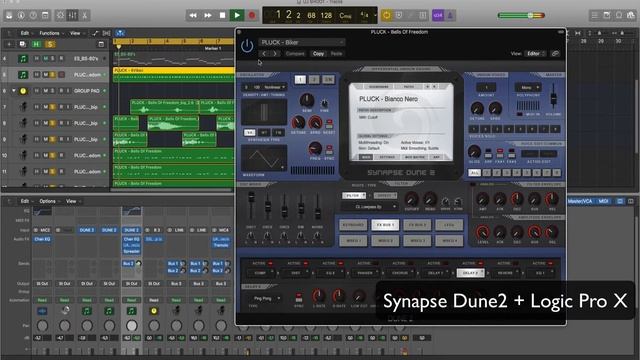Toggle the Flex view icon in tracks menu bar
Viewport: 640px width, 360px height.
coord(107,33)
